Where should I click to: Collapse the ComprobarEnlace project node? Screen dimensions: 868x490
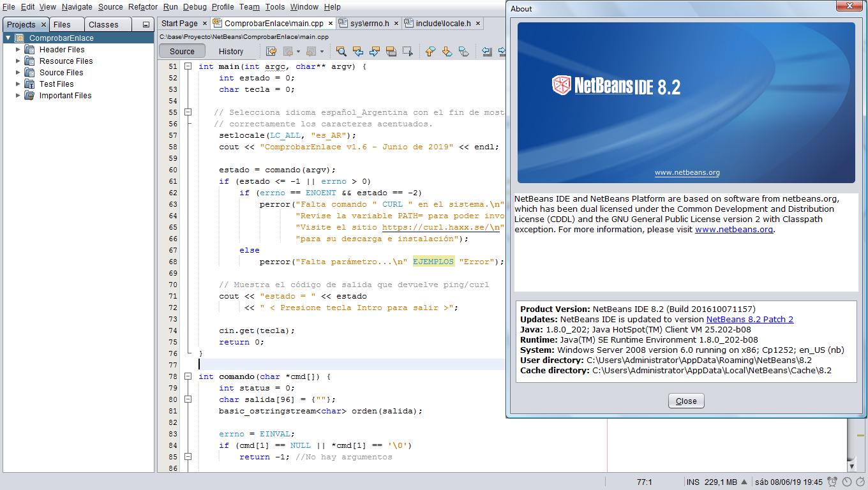pyautogui.click(x=8, y=38)
